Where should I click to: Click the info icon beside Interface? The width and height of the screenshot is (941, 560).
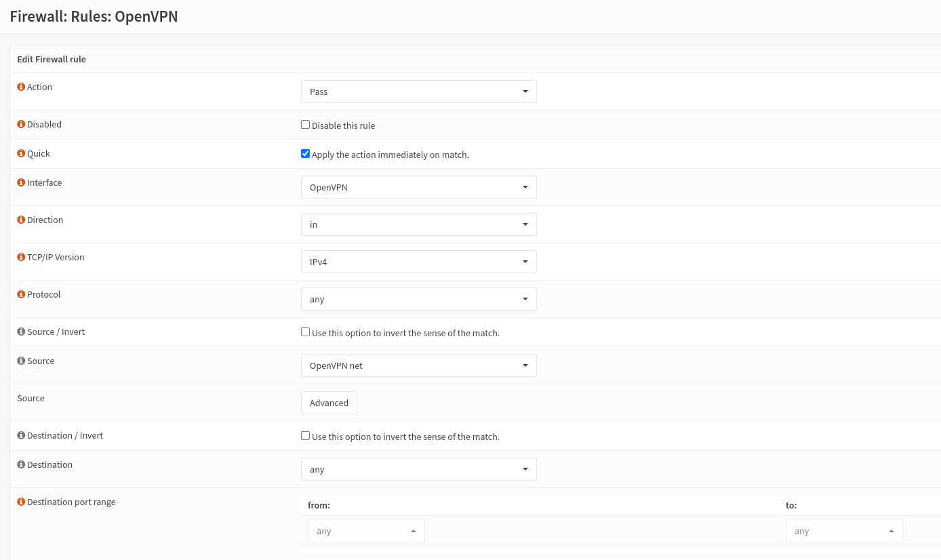tap(21, 183)
